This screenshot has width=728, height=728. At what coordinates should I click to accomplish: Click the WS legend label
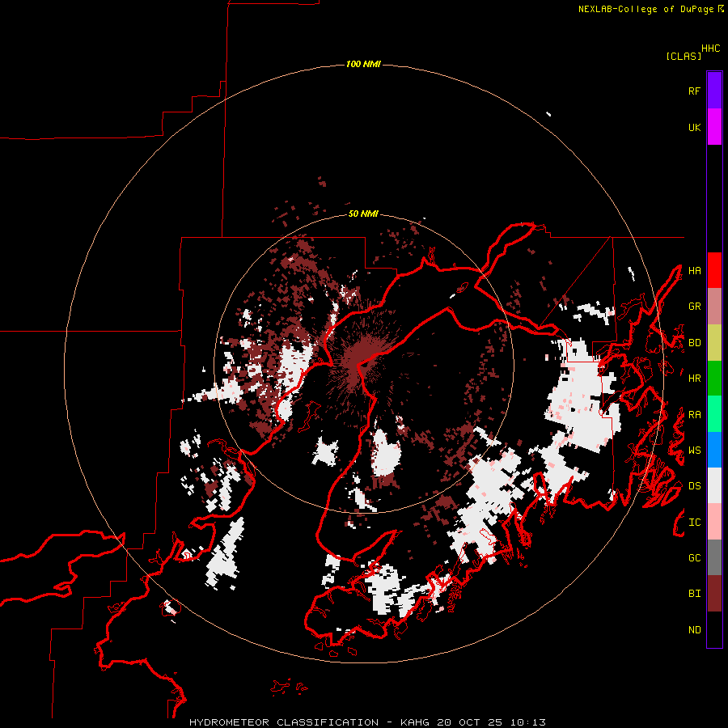click(x=694, y=451)
